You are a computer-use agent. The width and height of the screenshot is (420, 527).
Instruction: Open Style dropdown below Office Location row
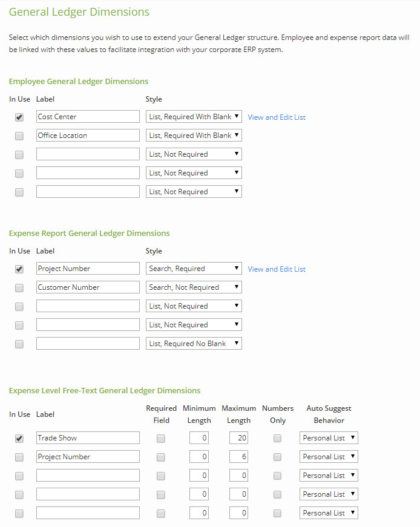pos(194,154)
